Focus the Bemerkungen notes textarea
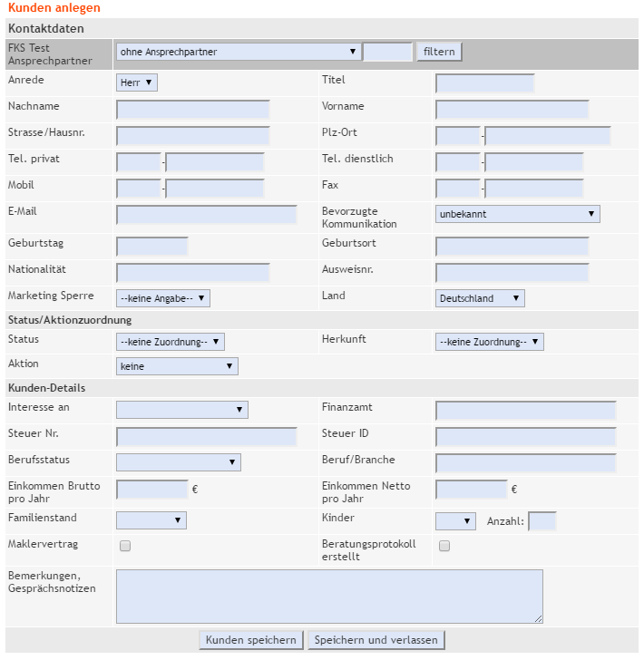644x660 pixels. point(329,596)
